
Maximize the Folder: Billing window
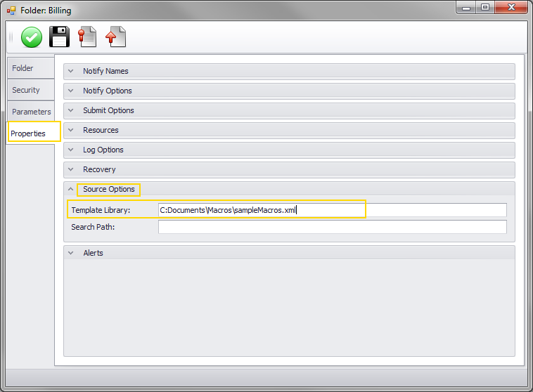[485, 8]
